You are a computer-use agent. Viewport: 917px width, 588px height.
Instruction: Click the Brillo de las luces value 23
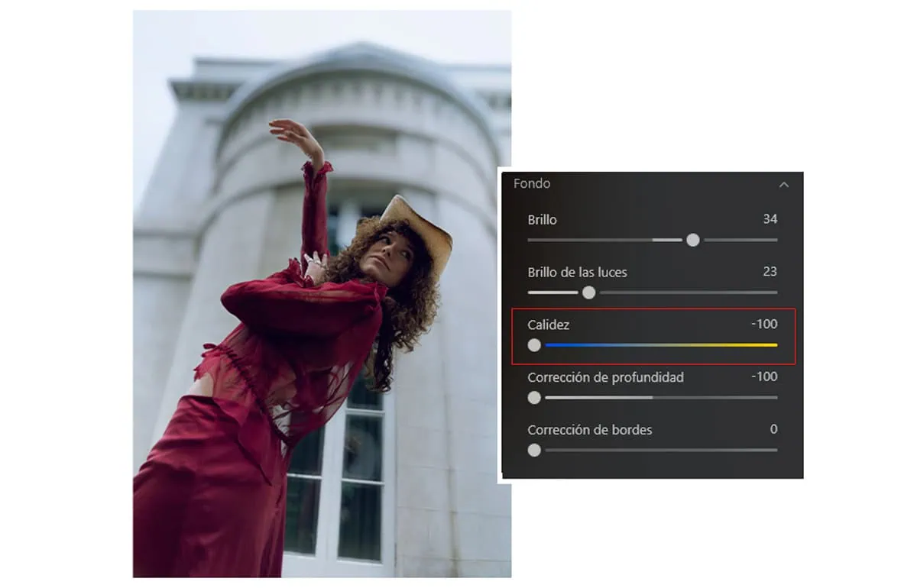tap(770, 271)
